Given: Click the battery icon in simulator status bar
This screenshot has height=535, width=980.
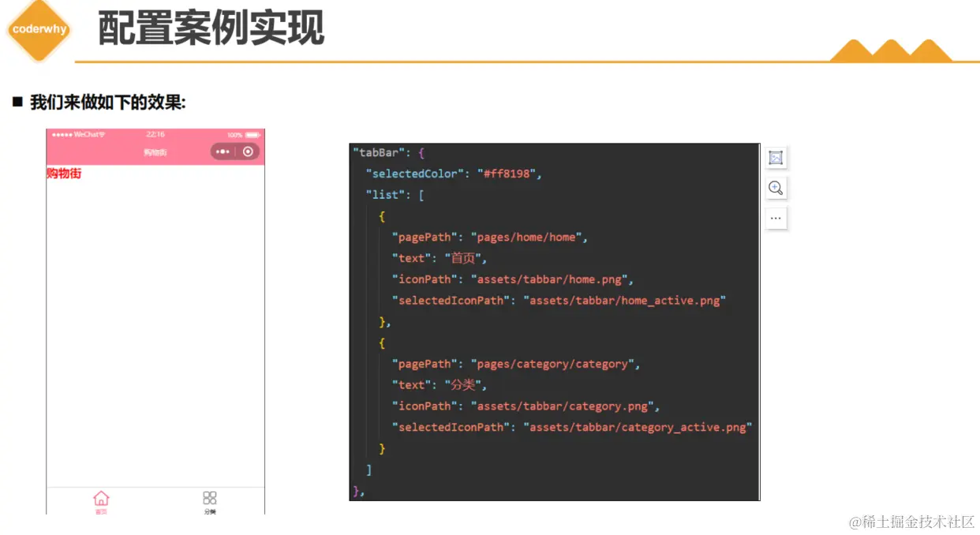Looking at the screenshot, I should [x=252, y=135].
